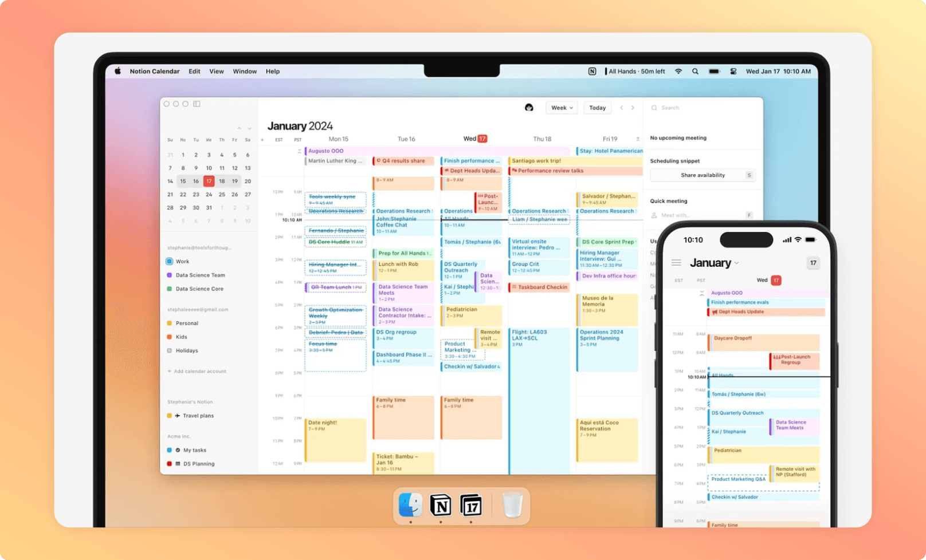Toggle My tasks calendar checkbox
The height and width of the screenshot is (560, 926).
pyautogui.click(x=169, y=450)
